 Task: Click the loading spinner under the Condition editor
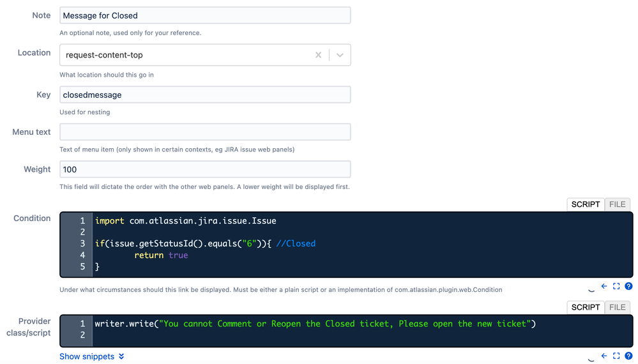tap(591, 289)
